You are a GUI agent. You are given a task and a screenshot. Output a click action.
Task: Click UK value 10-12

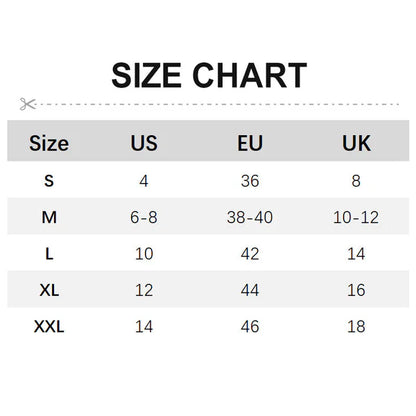point(356,217)
